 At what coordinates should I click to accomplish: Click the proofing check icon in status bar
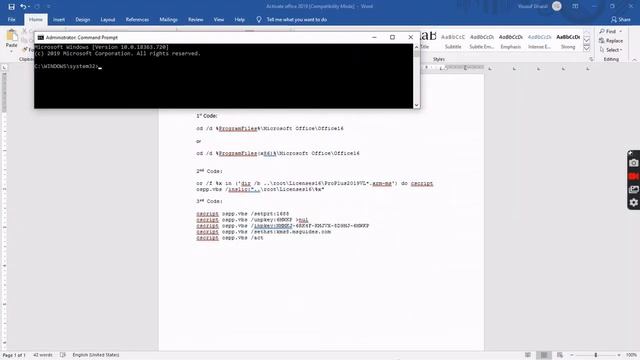click(x=62, y=355)
